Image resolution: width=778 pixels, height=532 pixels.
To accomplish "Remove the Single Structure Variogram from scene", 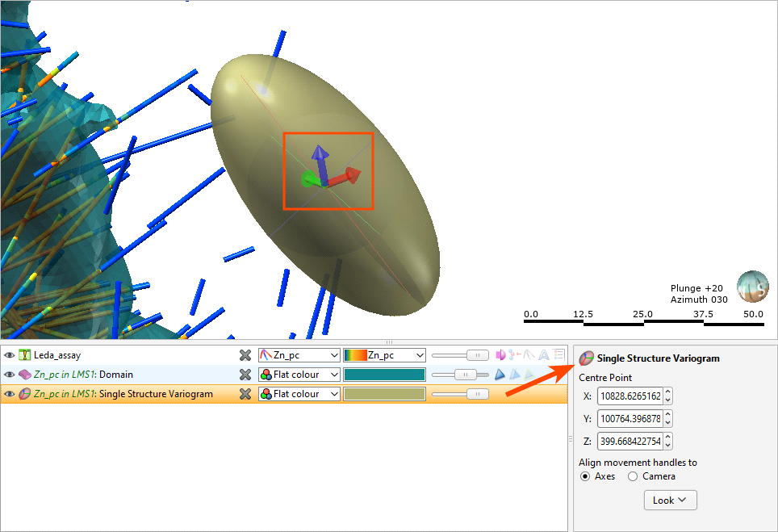I will click(245, 394).
